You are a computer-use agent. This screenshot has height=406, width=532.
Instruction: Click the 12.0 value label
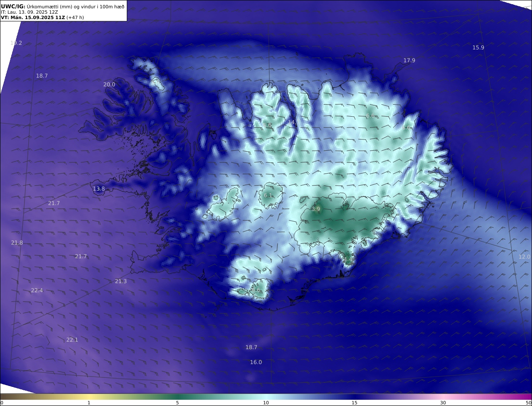click(525, 257)
